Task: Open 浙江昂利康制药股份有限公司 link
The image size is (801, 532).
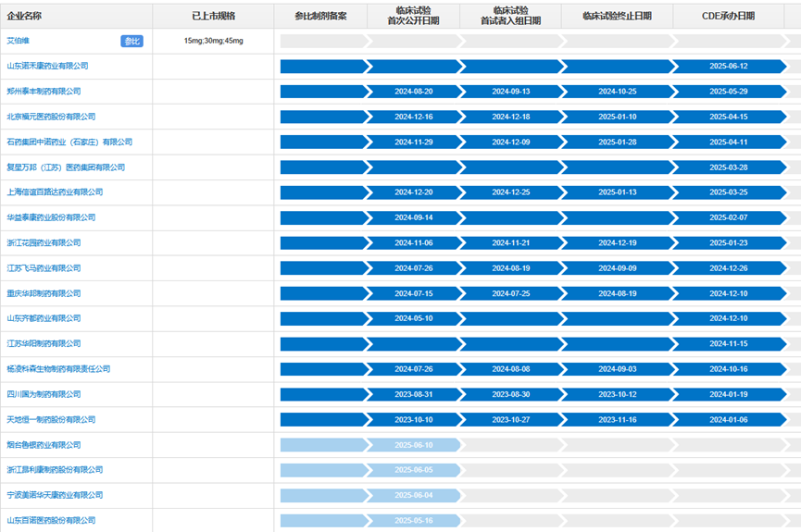Action: (x=55, y=470)
